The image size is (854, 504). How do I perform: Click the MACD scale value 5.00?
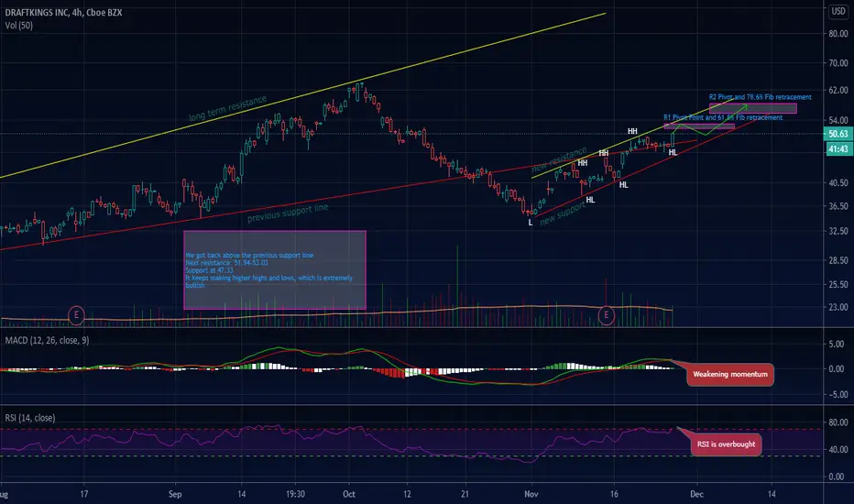836,344
